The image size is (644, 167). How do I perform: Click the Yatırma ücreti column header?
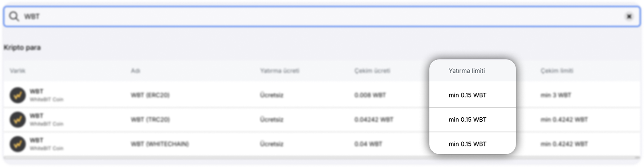point(279,71)
